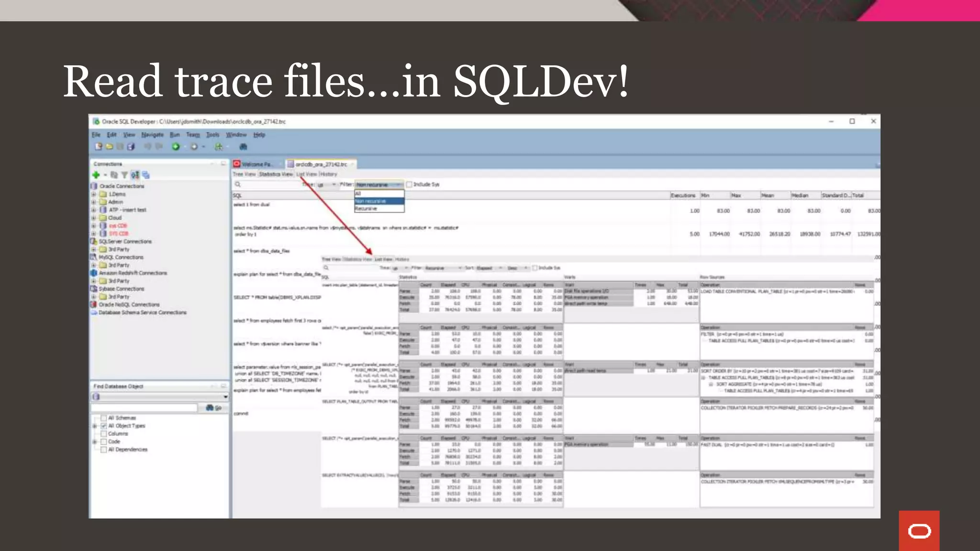Click the Sybase Connections icon
980x551 pixels.
[x=94, y=289]
